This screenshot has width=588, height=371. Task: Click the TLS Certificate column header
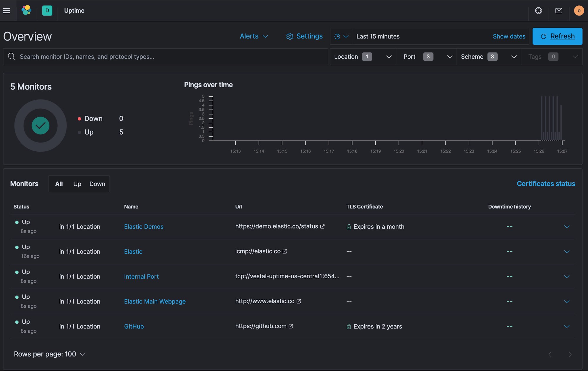click(364, 207)
